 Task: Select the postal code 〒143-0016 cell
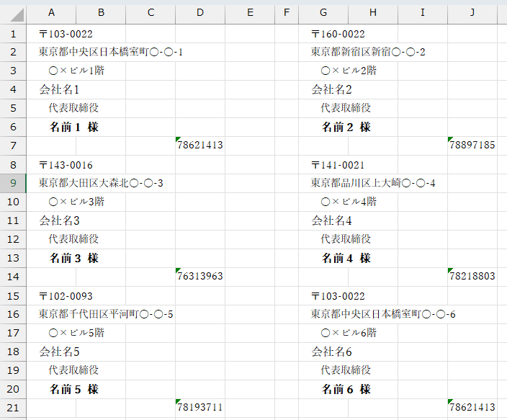66,165
